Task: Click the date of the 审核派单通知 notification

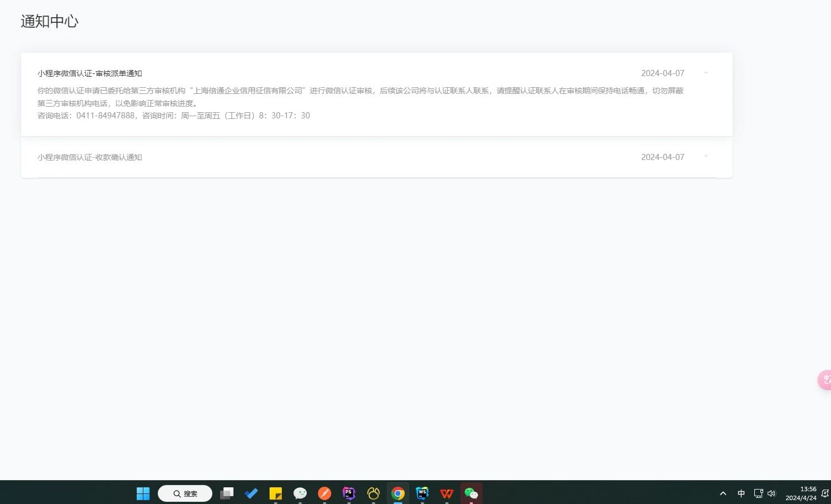Action: tap(663, 73)
